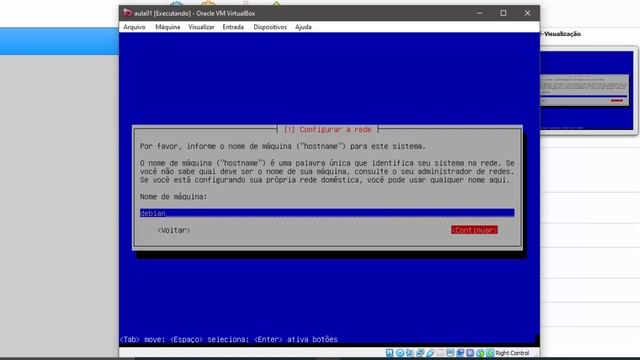The width and height of the screenshot is (640, 360).
Task: Open the Máquina menu
Action: pyautogui.click(x=167, y=27)
